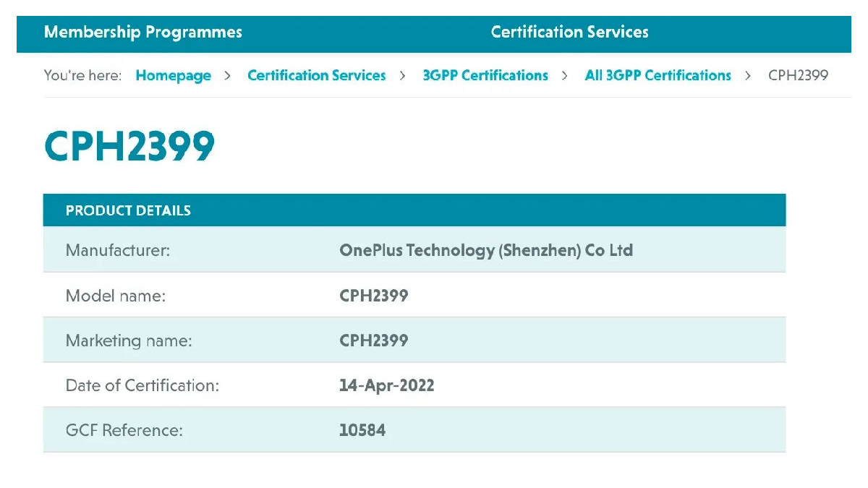Click the CPH2399 breadcrumb at path end
This screenshot has width=868, height=488.
coord(798,76)
